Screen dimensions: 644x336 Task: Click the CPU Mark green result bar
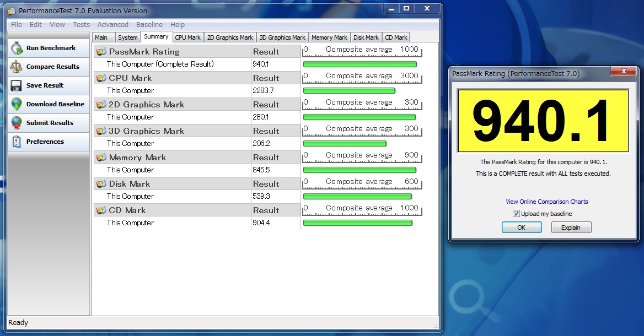(349, 91)
